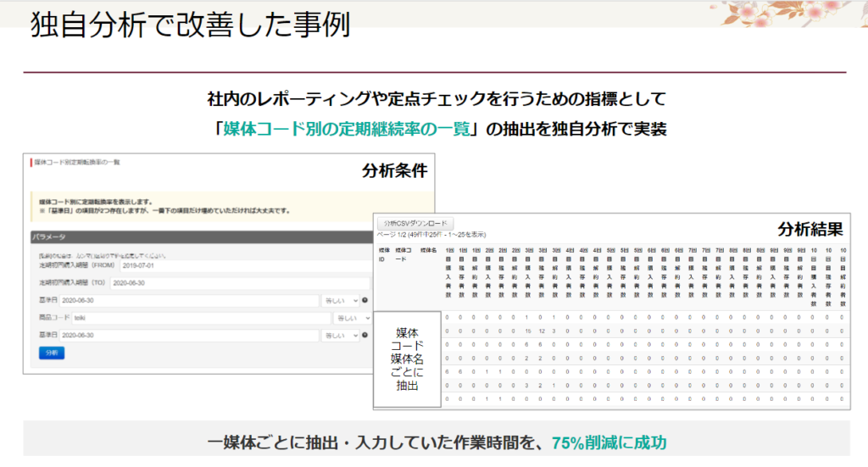This screenshot has height=467, width=868.
Task: Click help icon beside the lower 基準日 row
Action: pyautogui.click(x=364, y=336)
